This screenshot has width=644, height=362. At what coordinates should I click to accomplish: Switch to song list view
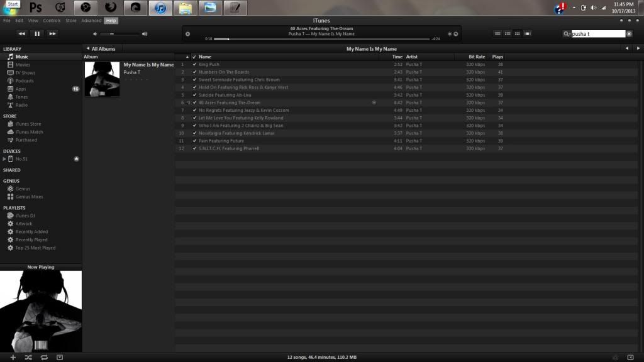[497, 33]
